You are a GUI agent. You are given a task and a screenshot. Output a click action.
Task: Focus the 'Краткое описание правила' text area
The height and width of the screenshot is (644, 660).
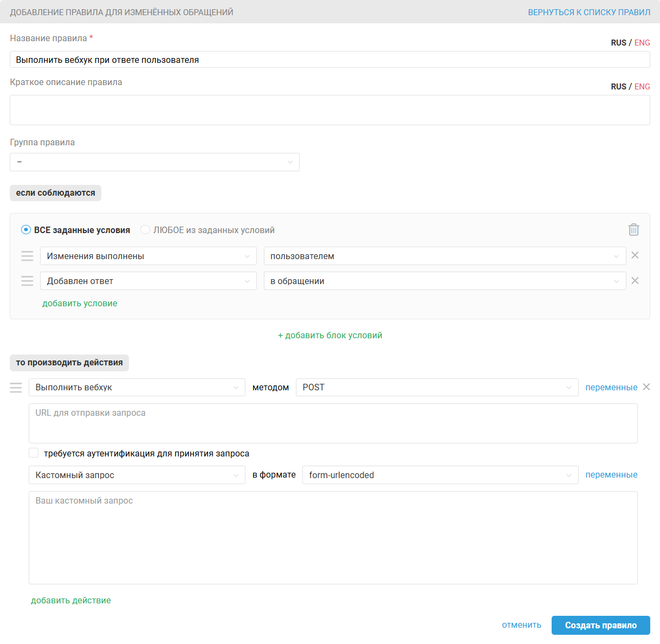coord(330,110)
